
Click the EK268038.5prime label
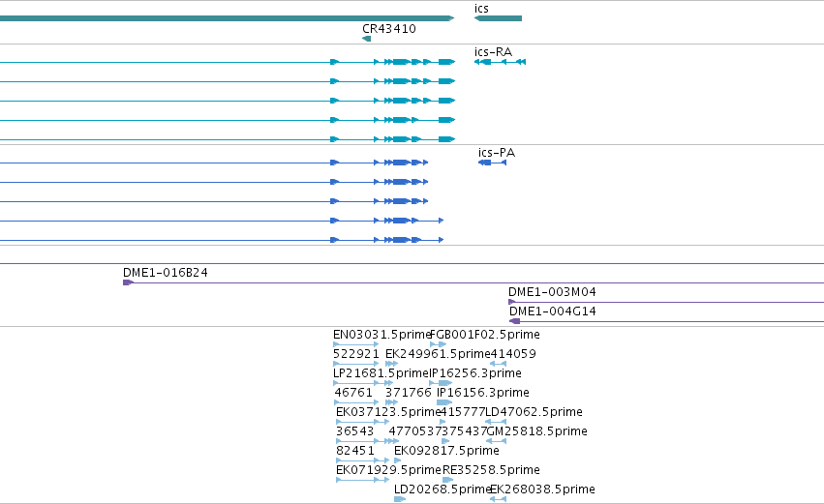tap(542, 489)
